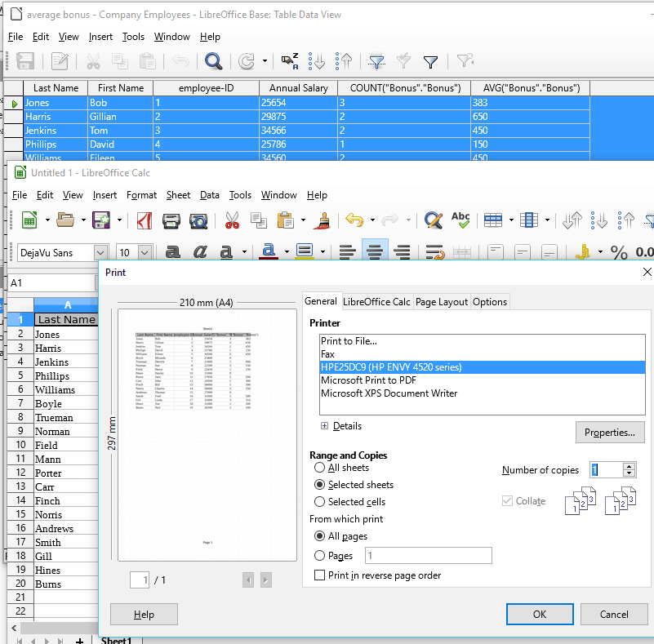Screen dimensions: 654x644
Task: Click Cut scissors icon in Calc toolbar
Action: click(x=232, y=220)
